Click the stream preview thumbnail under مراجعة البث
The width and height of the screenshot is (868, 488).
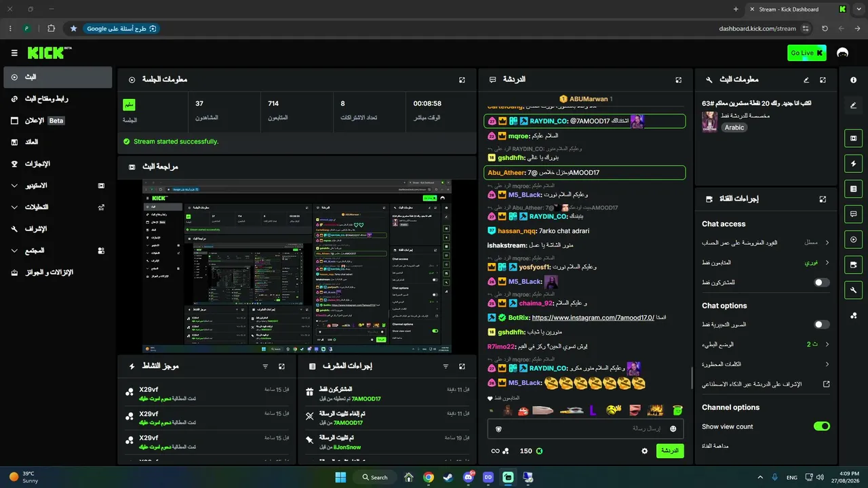297,266
